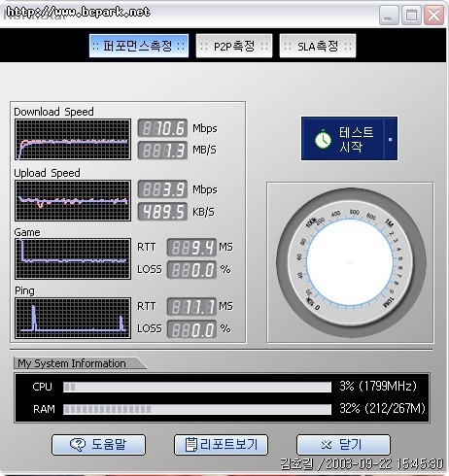Switch to the 퍼포먼스측정 tab
The height and width of the screenshot is (476, 449).
139,46
